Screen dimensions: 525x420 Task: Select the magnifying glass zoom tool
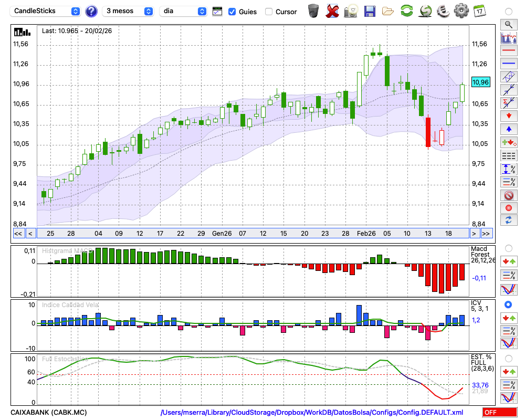pyautogui.click(x=509, y=25)
